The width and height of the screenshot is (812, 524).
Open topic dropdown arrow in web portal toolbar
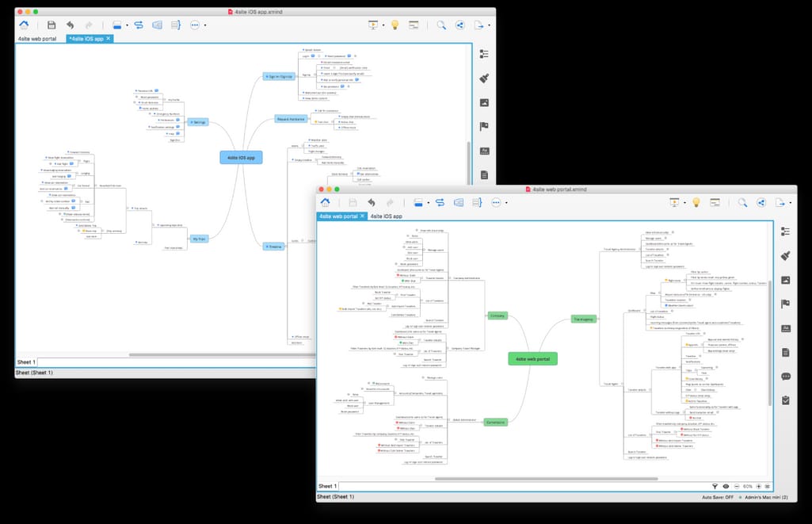point(429,203)
